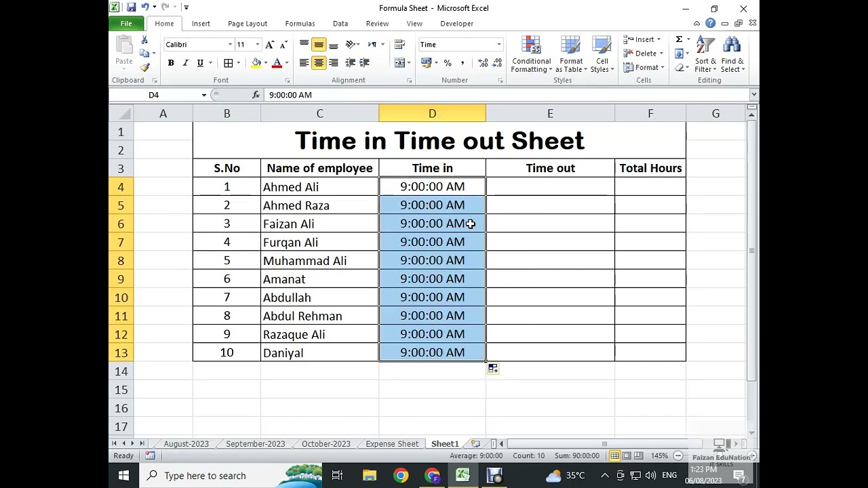This screenshot has height=488, width=868.
Task: Open Format as Table gallery
Action: tap(572, 55)
